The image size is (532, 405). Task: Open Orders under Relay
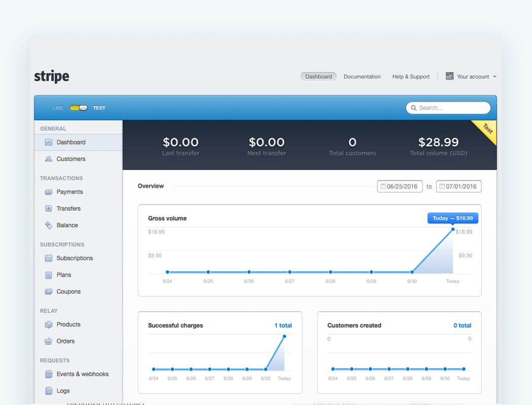pos(65,341)
